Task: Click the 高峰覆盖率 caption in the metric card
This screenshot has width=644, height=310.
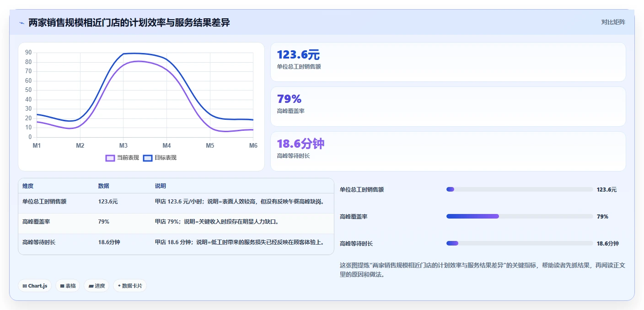Action: [290, 111]
